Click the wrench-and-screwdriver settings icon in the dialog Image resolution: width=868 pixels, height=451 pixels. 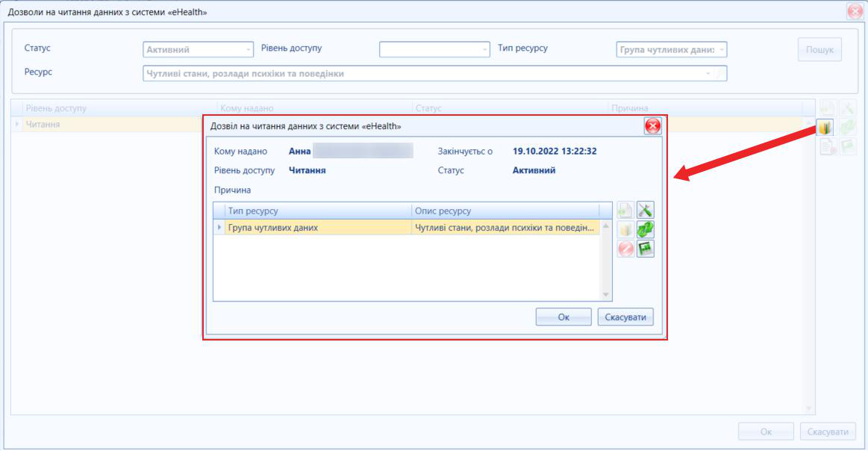pos(646,210)
